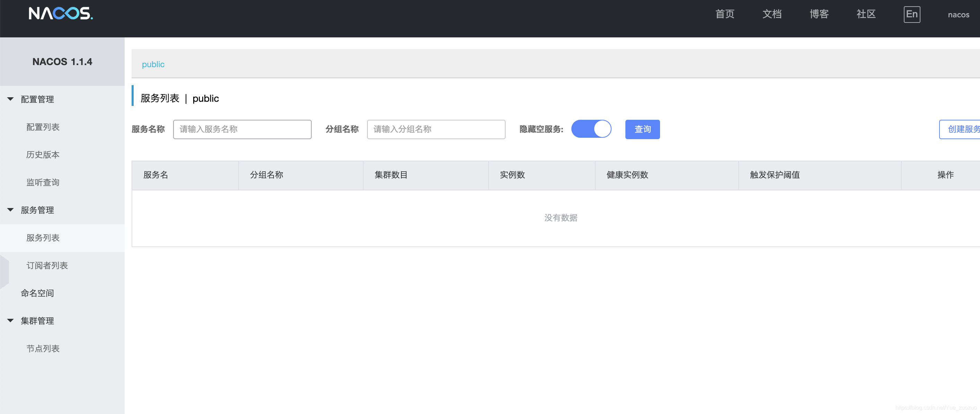The image size is (980, 414).
Task: Open the nacos user menu
Action: point(958,15)
